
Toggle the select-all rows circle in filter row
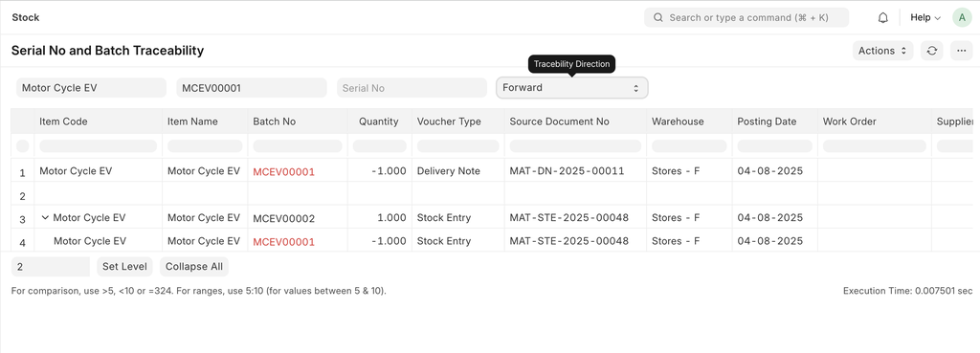[x=23, y=146]
